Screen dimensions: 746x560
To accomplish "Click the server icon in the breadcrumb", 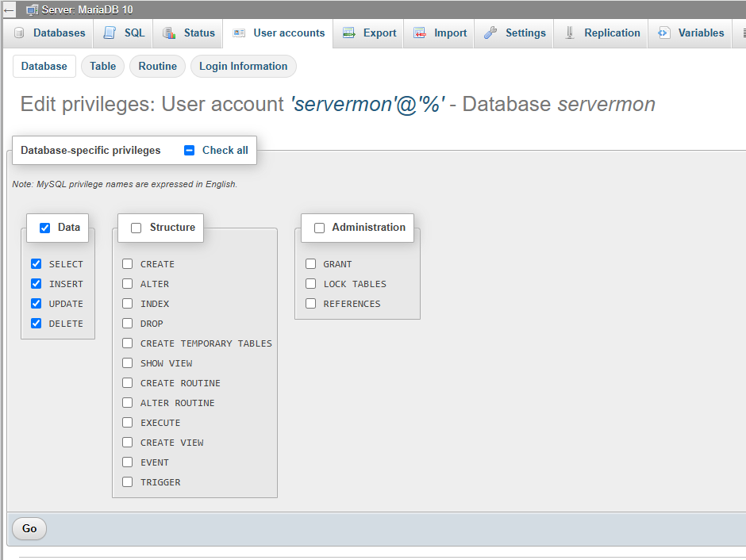I will (32, 10).
